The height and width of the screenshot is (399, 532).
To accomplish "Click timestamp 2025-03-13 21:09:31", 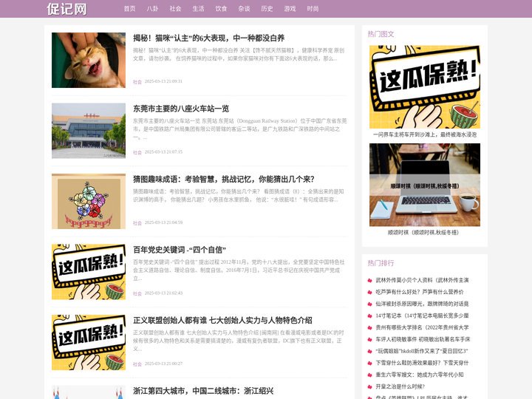I will coord(163,81).
